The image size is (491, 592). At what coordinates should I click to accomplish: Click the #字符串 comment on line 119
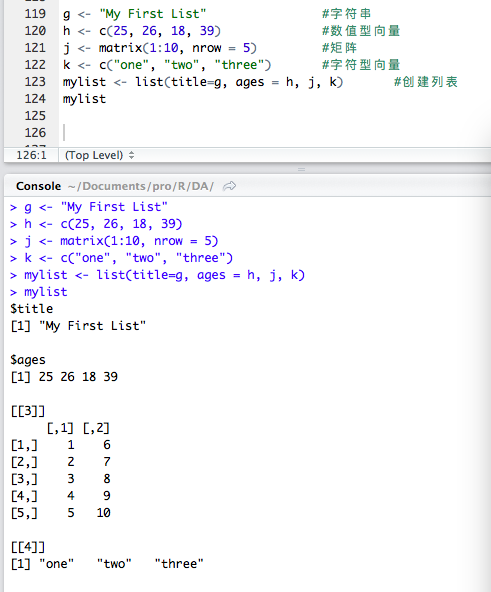(346, 14)
